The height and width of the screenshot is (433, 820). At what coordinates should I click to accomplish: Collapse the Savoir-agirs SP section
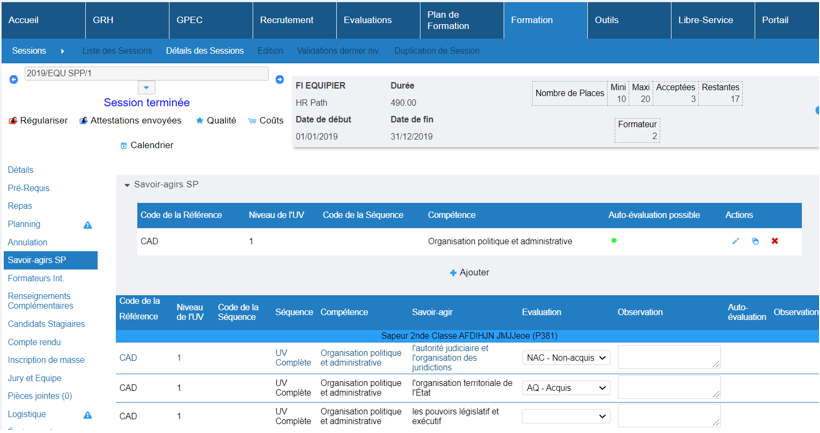[127, 185]
